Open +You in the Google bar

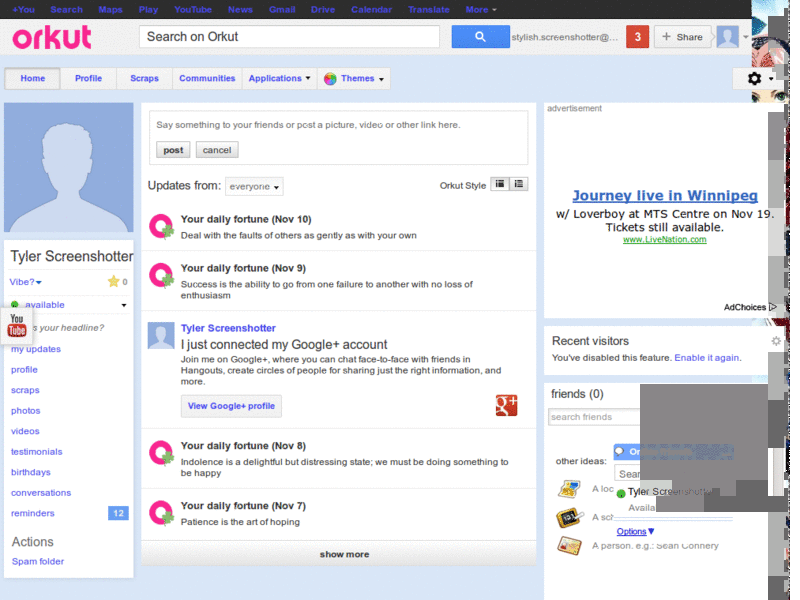pyautogui.click(x=23, y=9)
